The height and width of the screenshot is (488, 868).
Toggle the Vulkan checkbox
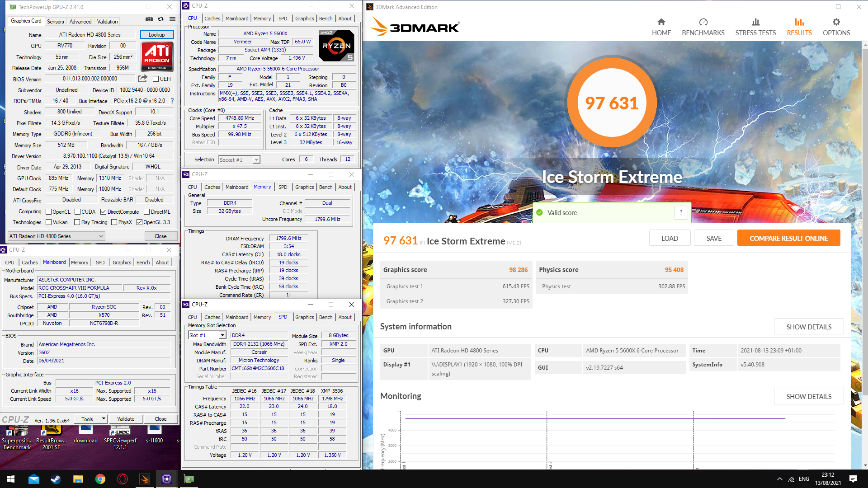(x=48, y=222)
